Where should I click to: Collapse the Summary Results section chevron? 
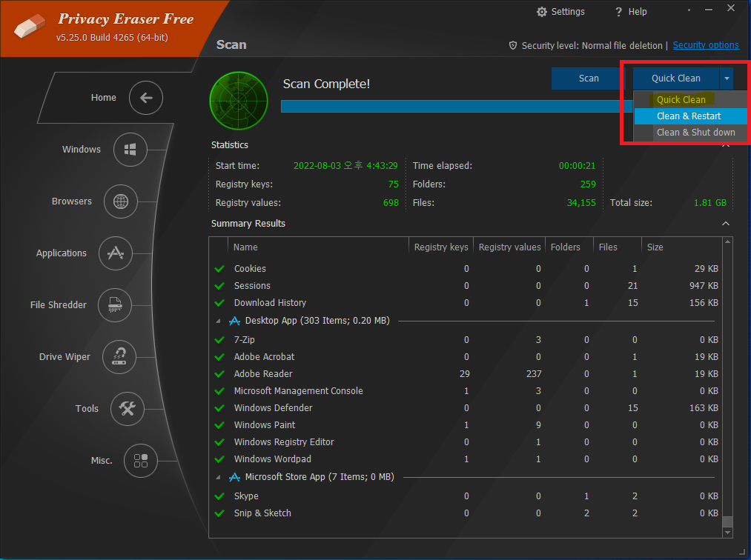(726, 224)
